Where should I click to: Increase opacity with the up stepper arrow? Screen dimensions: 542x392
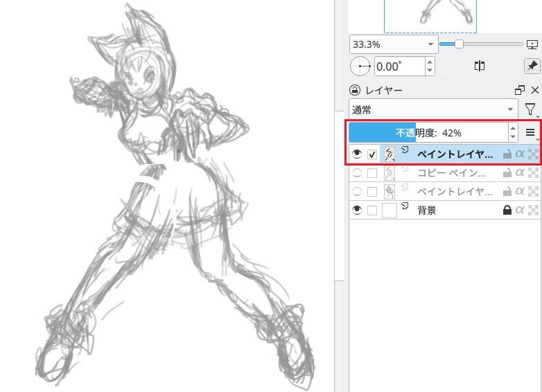tap(513, 128)
